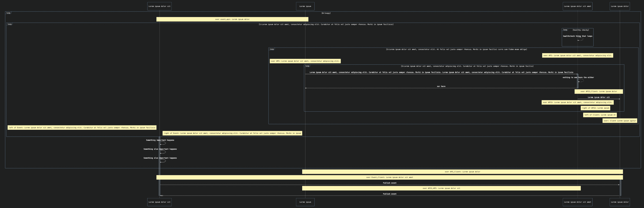
Task: Click the top "Lorem ipsum dolor sit" participant box
Action: point(159,6)
